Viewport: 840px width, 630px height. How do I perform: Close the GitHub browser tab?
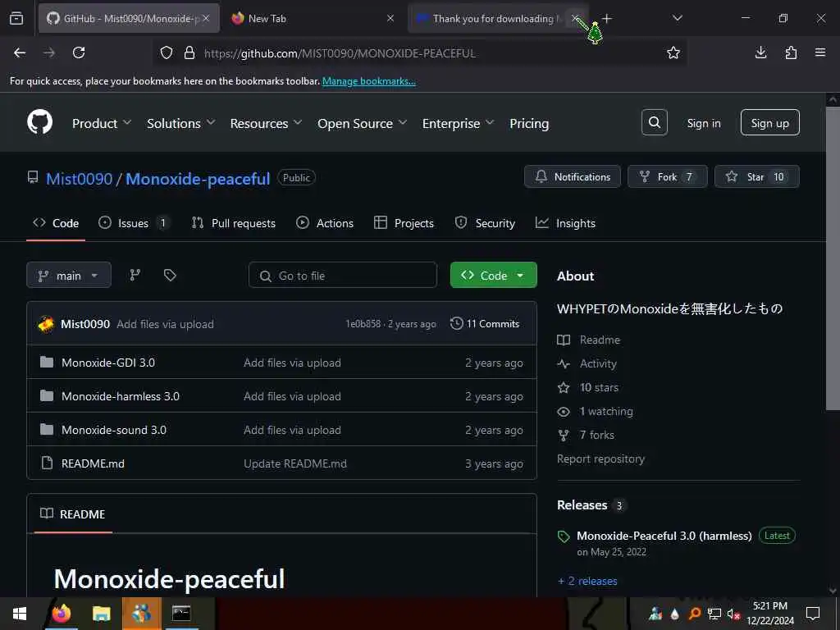point(206,18)
